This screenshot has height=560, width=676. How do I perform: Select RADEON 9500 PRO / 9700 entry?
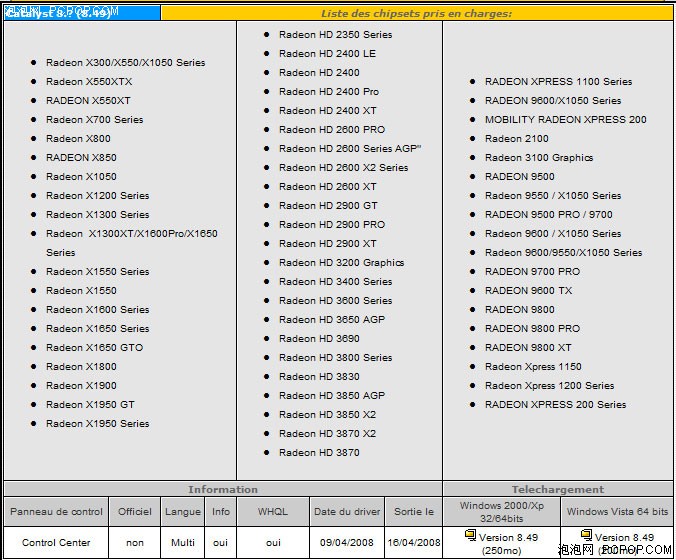pos(548,214)
